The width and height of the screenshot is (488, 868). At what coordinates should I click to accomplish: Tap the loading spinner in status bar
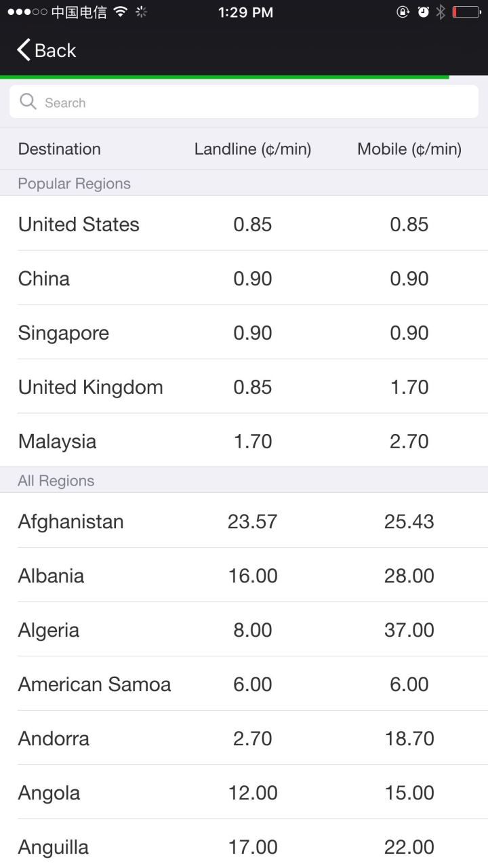141,12
